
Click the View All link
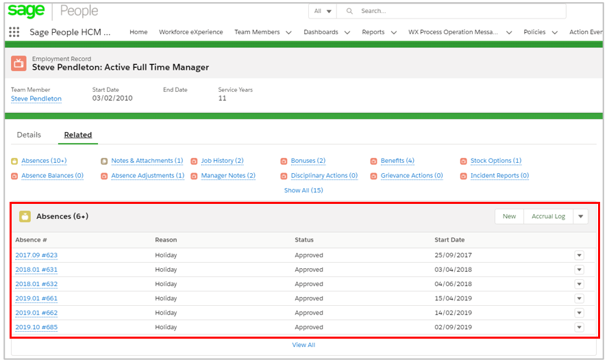[303, 345]
